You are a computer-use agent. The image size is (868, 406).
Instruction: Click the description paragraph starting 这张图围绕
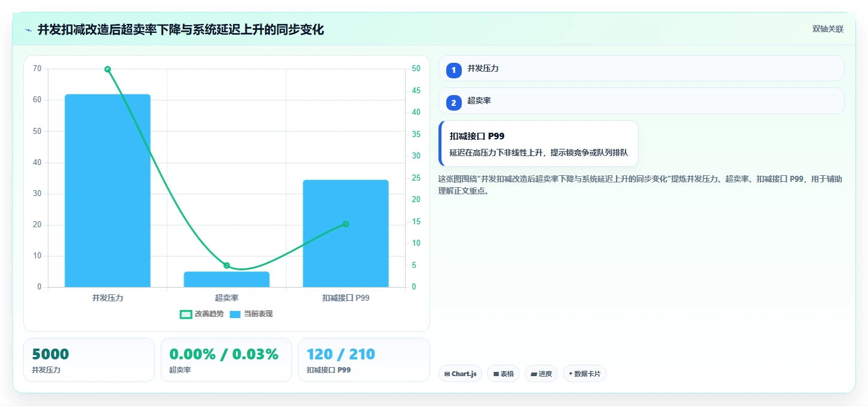[640, 185]
